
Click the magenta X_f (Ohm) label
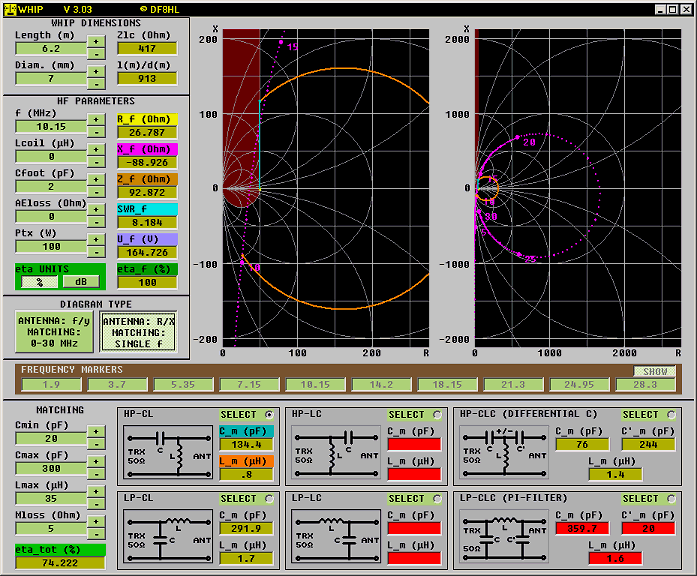[146, 149]
